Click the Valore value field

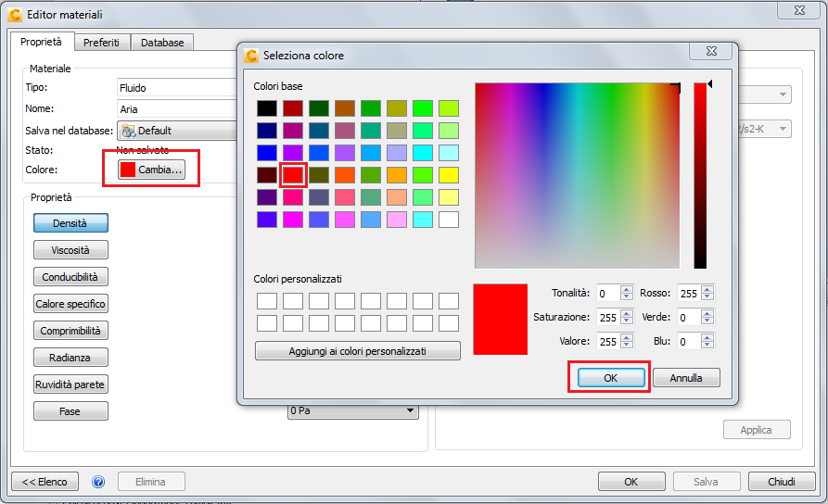[608, 342]
